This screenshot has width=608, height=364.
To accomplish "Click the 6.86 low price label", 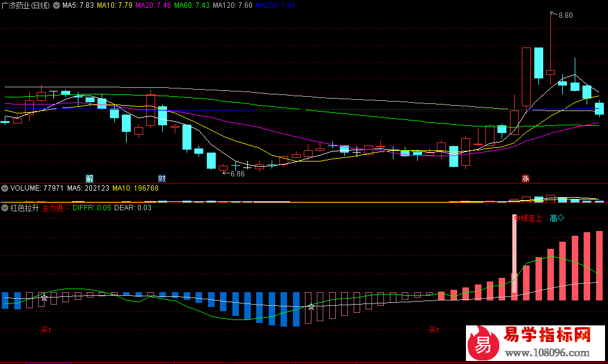I will [238, 174].
